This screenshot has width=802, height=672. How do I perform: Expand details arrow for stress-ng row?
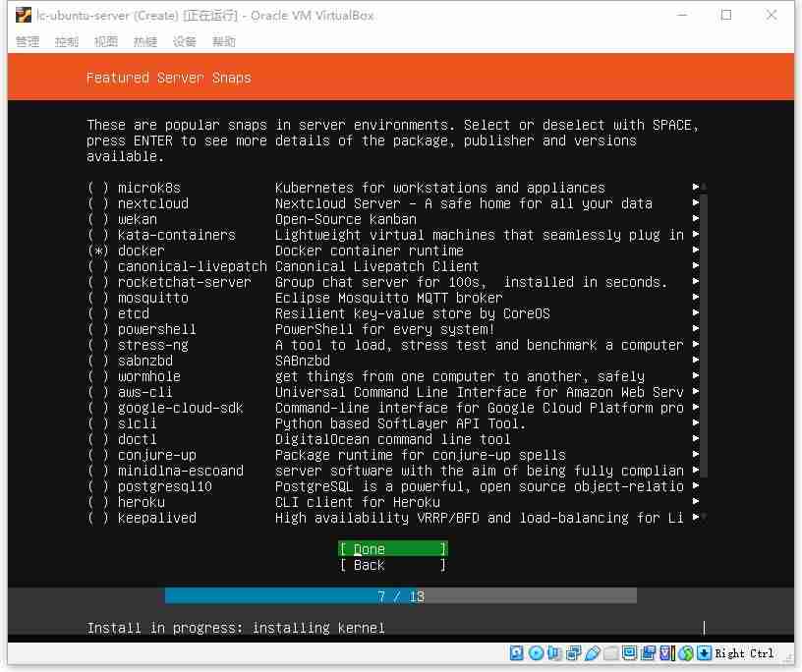point(695,345)
